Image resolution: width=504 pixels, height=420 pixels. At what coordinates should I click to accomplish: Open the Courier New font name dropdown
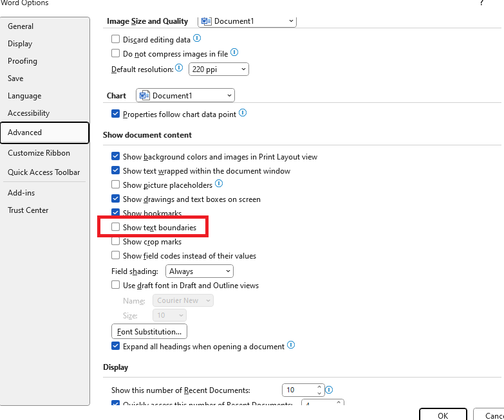point(183,300)
